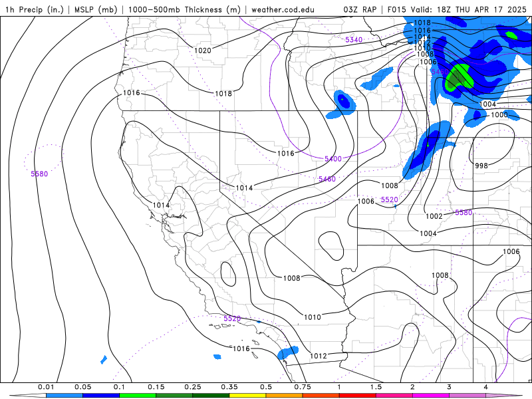Click the 1002 isobar label
Image resolution: width=532 pixels, height=399 pixels.
[x=434, y=216]
